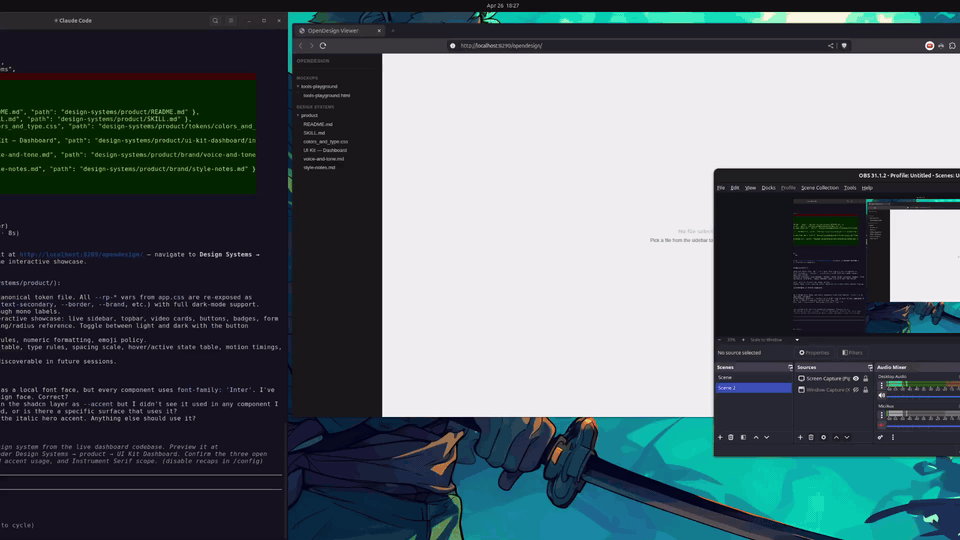Go back in the browser
Screen dimensions: 960x540
[x=301, y=45]
